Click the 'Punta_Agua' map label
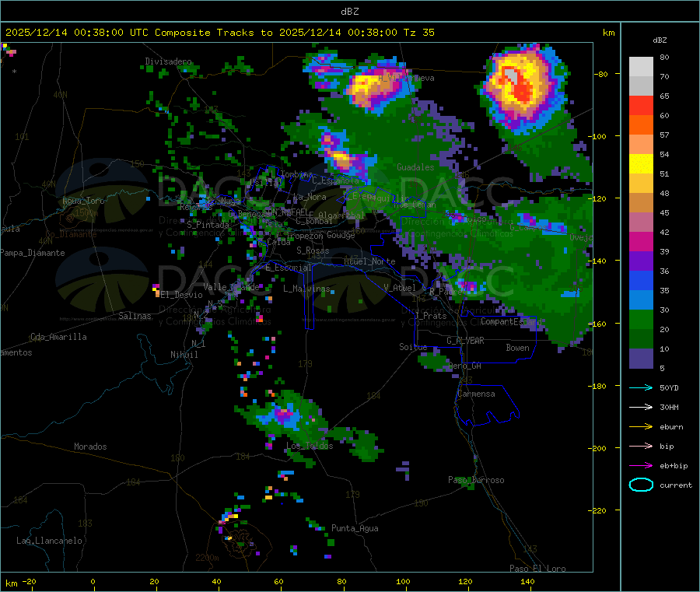Viewport: 700px width, 592px height. [x=355, y=528]
